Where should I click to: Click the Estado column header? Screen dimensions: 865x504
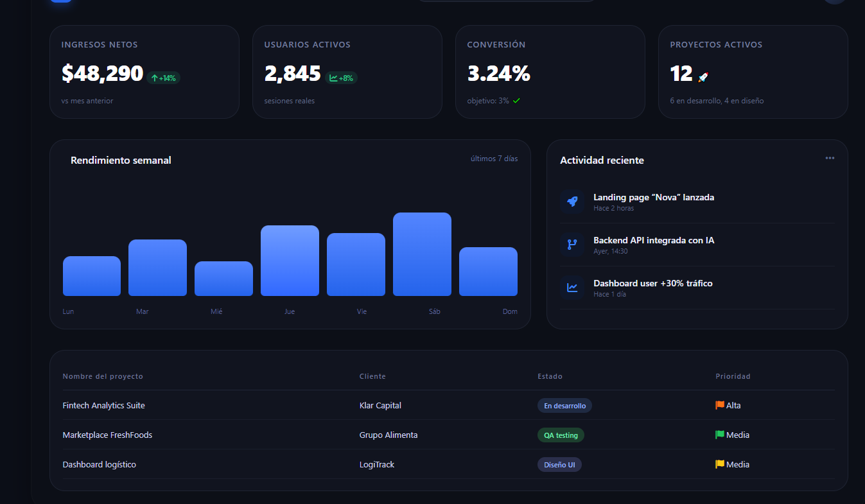tap(550, 376)
